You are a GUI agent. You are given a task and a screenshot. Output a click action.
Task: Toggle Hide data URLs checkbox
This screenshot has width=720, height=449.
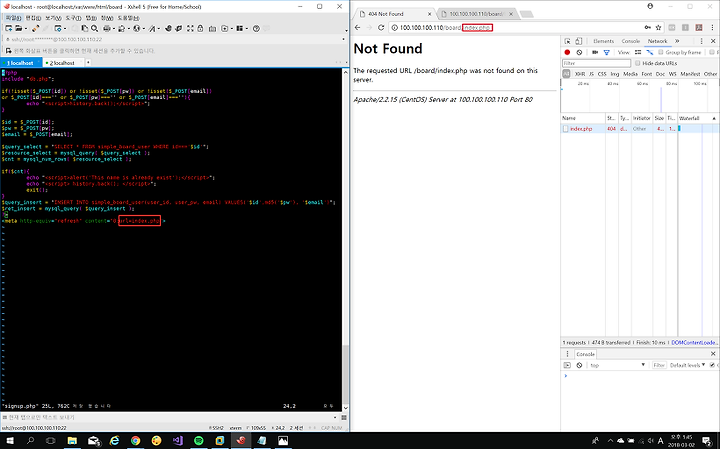point(637,63)
